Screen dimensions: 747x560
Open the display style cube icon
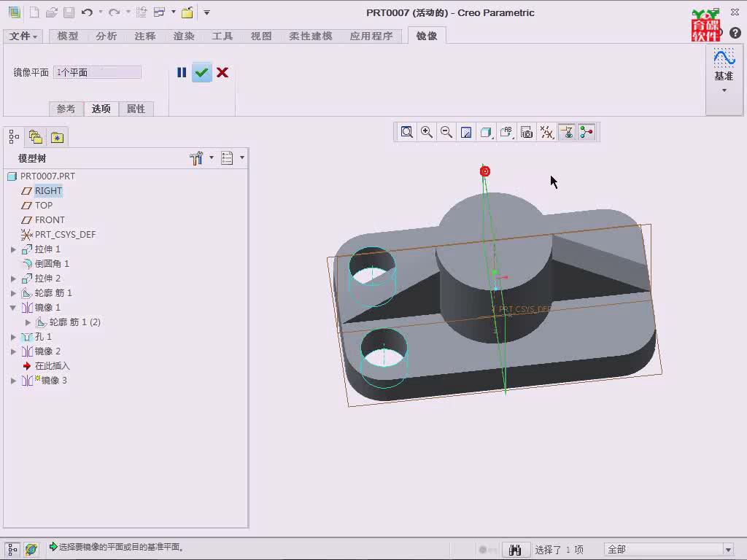[486, 132]
